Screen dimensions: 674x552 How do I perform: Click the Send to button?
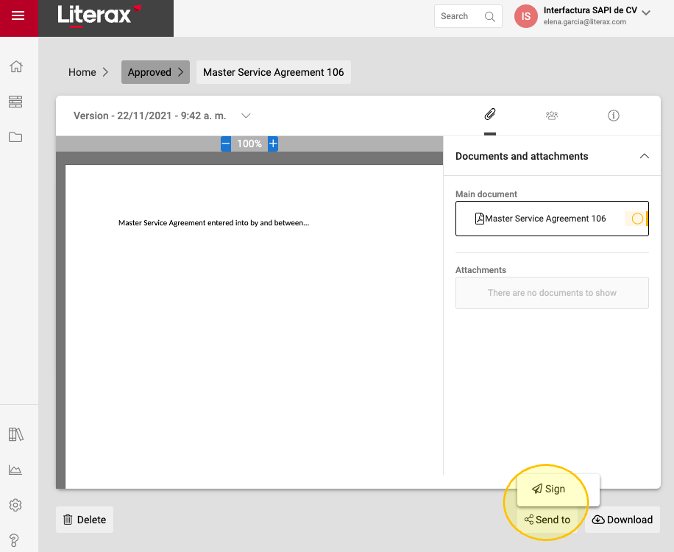(547, 519)
